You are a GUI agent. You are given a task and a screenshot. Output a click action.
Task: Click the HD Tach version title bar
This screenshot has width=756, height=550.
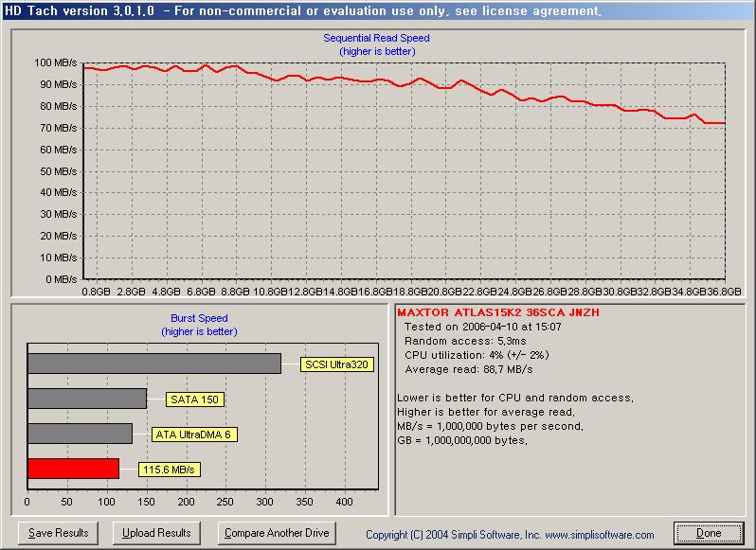click(378, 10)
